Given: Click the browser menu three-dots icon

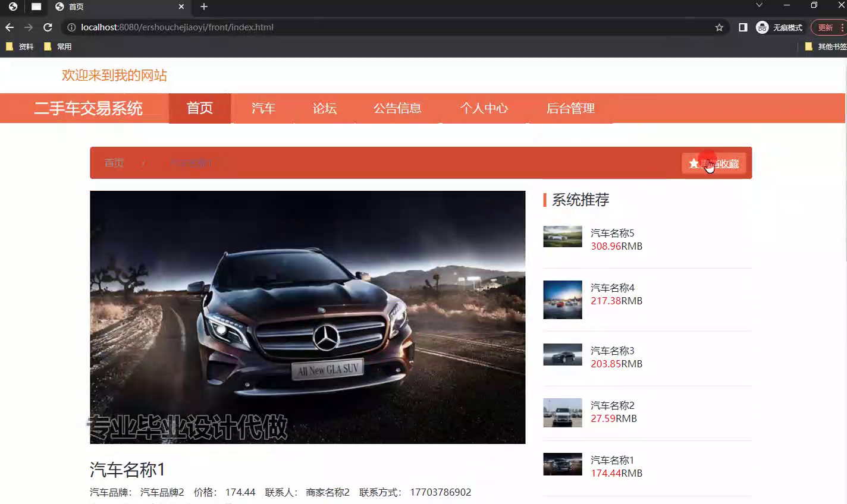Looking at the screenshot, I should click(842, 27).
